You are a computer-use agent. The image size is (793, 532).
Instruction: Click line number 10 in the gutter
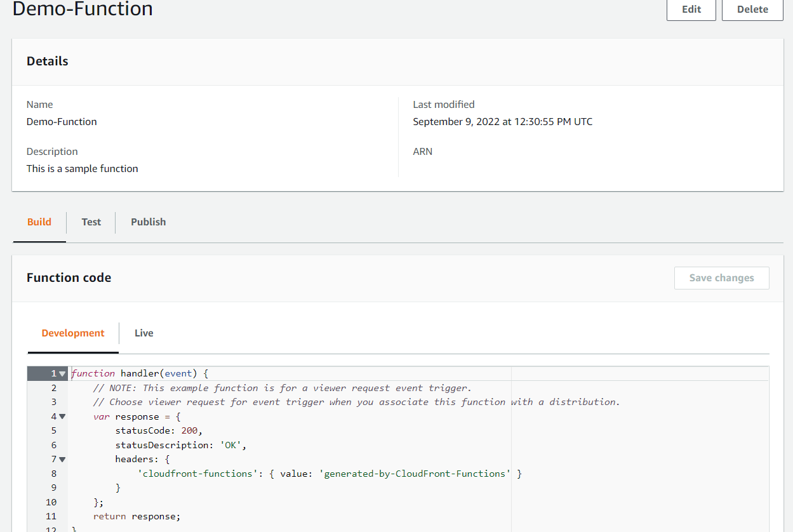point(51,502)
